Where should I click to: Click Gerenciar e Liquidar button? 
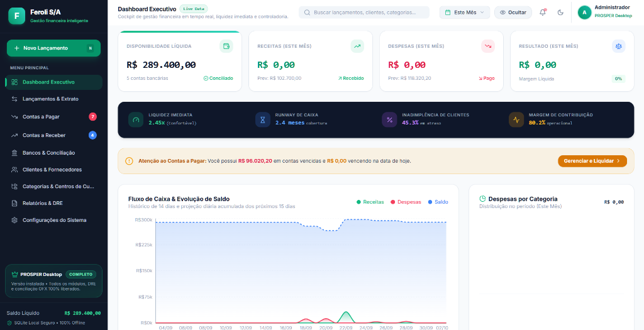592,161
